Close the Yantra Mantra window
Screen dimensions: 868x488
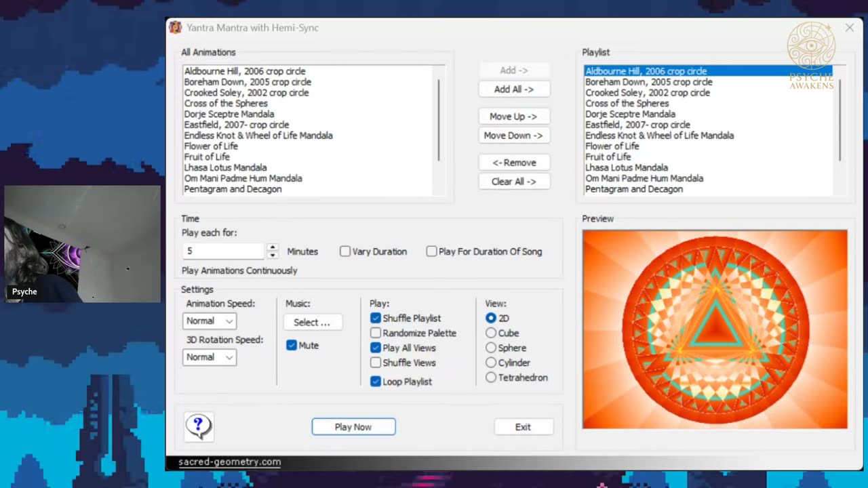click(850, 28)
